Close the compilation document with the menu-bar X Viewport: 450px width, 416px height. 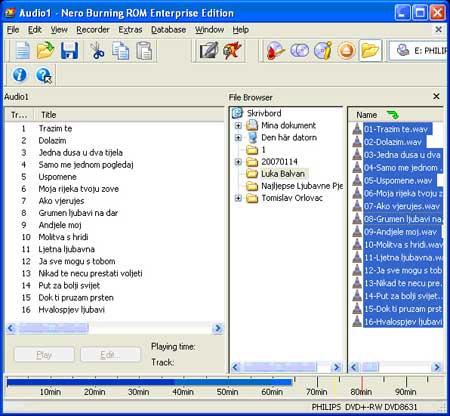pyautogui.click(x=439, y=29)
